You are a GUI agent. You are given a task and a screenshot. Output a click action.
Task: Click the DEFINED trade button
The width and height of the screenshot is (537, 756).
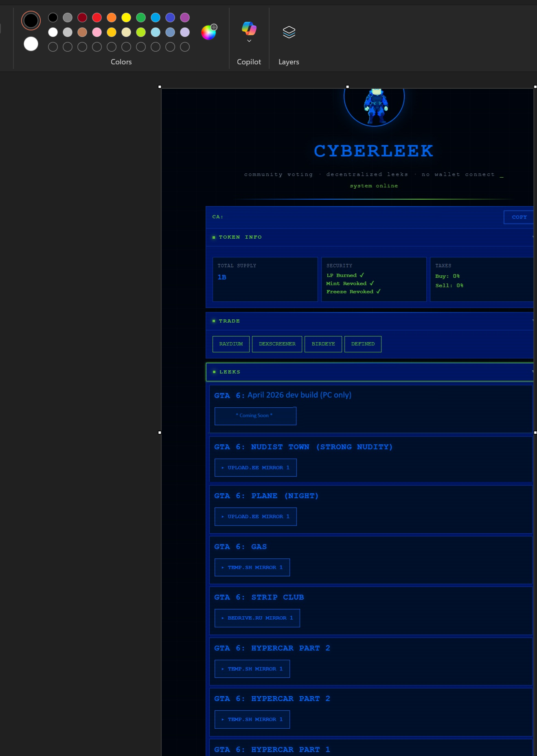363,344
